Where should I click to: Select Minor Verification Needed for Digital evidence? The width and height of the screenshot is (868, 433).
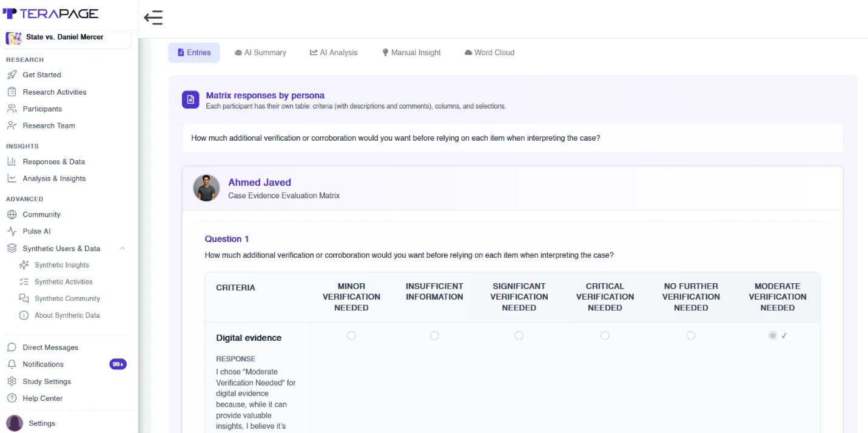tap(351, 335)
